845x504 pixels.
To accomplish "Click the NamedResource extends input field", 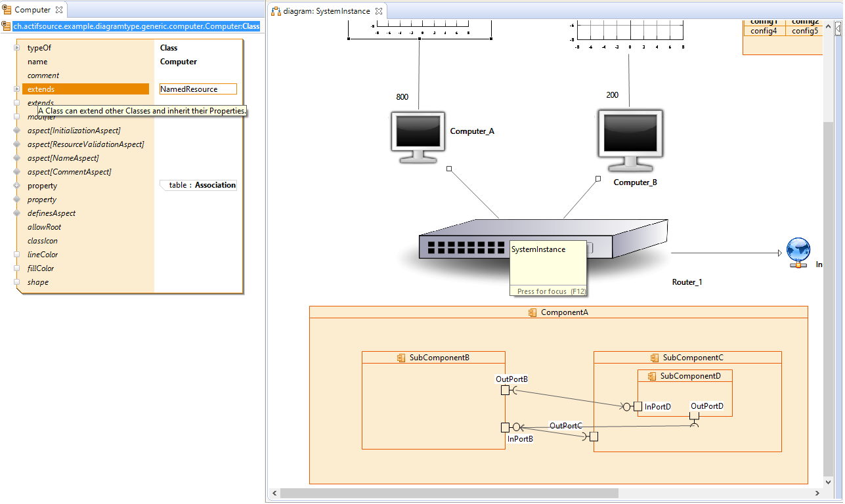I will pyautogui.click(x=198, y=89).
